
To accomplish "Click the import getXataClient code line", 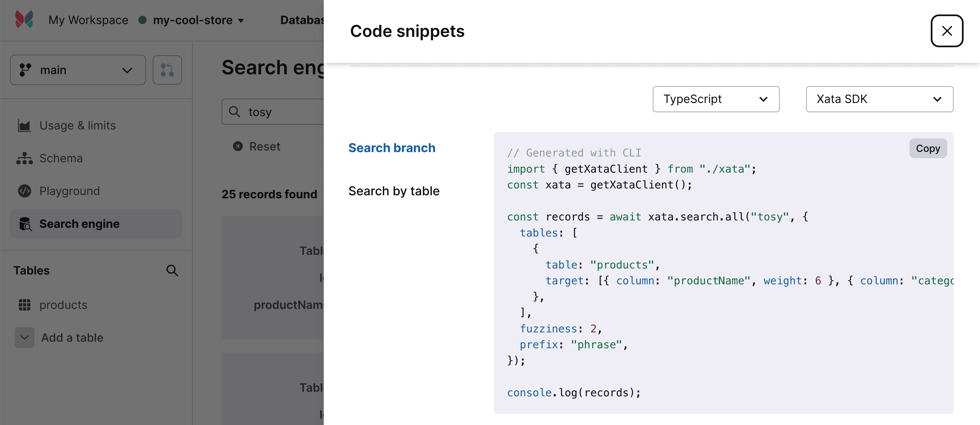I will 632,169.
